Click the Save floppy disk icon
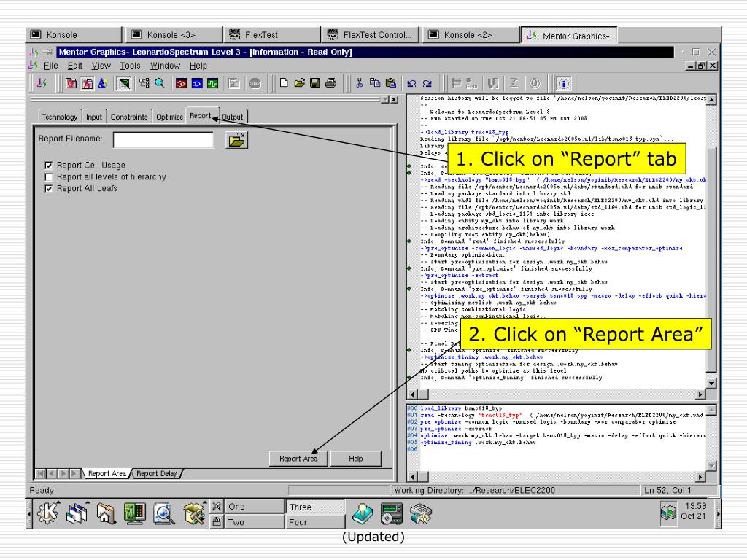The image size is (747, 560). 314,83
